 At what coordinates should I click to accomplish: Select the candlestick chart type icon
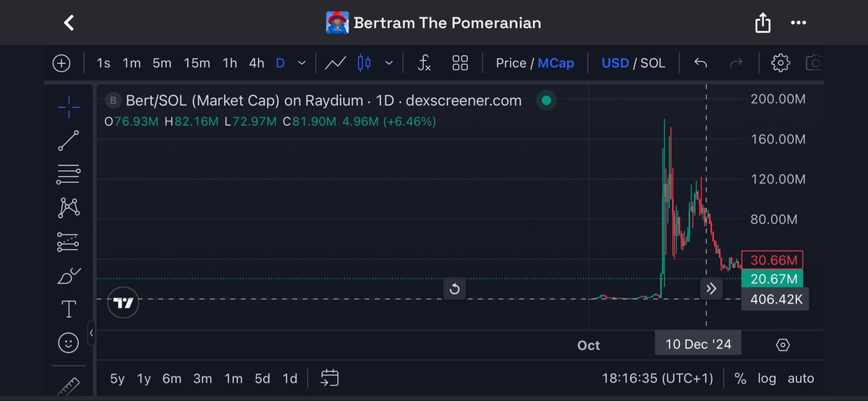364,63
